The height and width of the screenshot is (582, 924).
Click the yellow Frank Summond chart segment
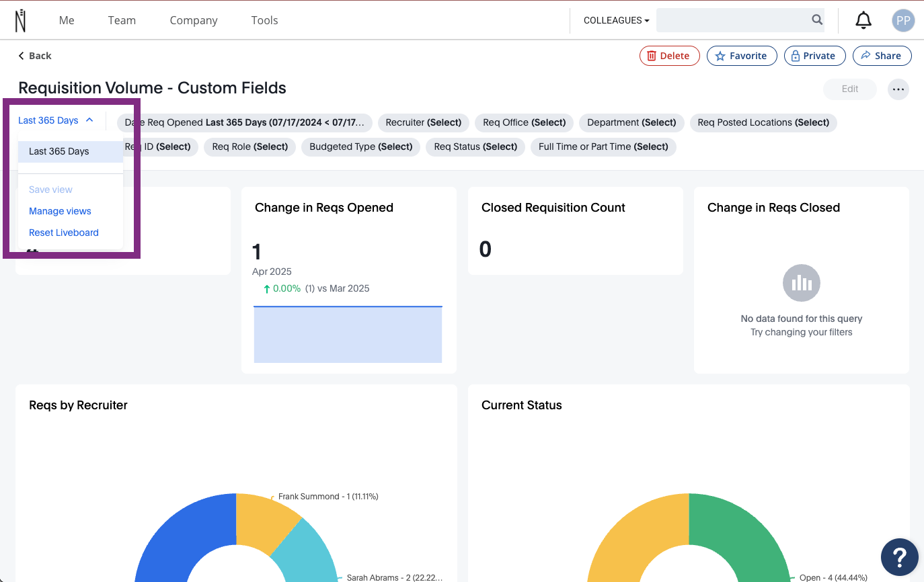[262, 521]
